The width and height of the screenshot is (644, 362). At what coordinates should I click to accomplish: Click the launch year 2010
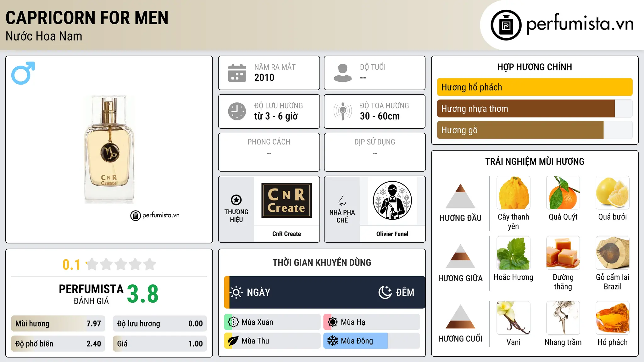click(x=264, y=78)
